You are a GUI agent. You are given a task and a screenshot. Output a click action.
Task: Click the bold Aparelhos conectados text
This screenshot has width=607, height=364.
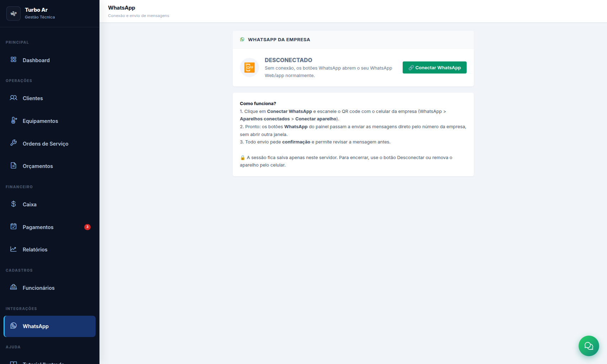(265, 119)
